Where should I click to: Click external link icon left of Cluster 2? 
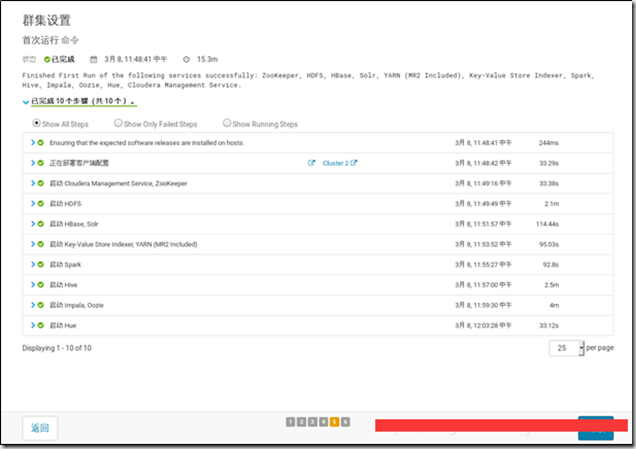(x=311, y=163)
